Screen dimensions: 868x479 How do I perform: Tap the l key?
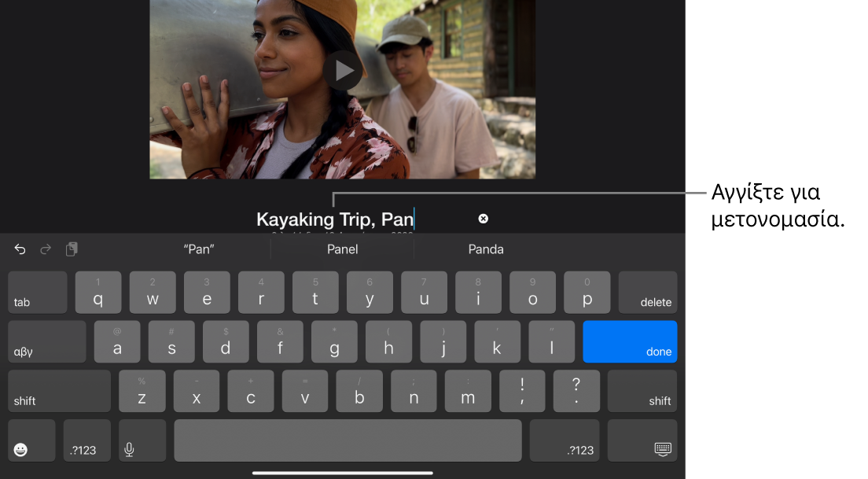551,341
